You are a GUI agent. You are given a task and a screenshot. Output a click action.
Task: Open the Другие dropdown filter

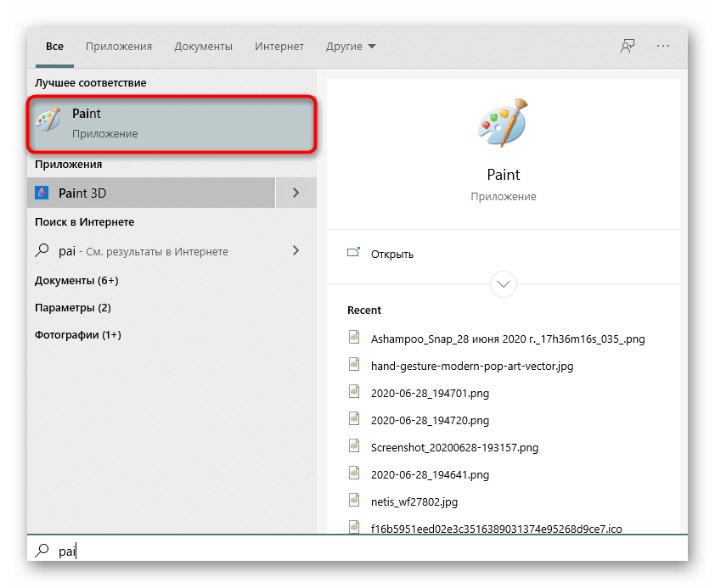pyautogui.click(x=350, y=47)
